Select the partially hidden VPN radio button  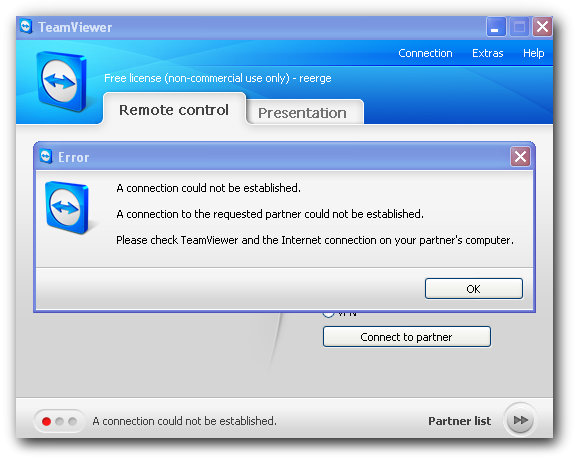[328, 314]
